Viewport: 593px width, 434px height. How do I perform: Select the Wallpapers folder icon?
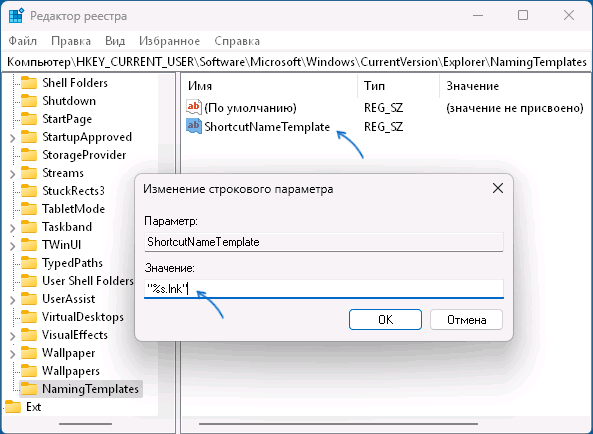[x=29, y=371]
